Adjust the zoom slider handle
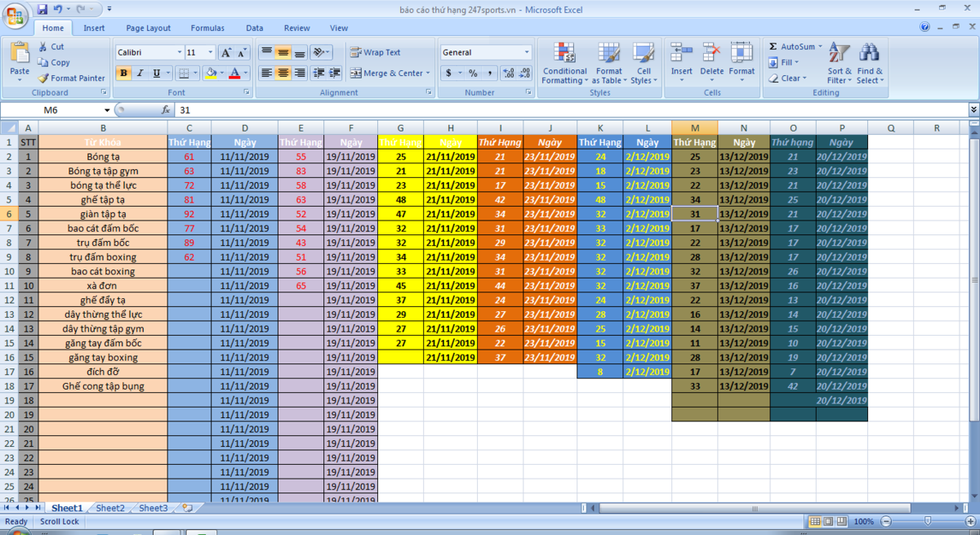980x535 pixels. [x=927, y=521]
